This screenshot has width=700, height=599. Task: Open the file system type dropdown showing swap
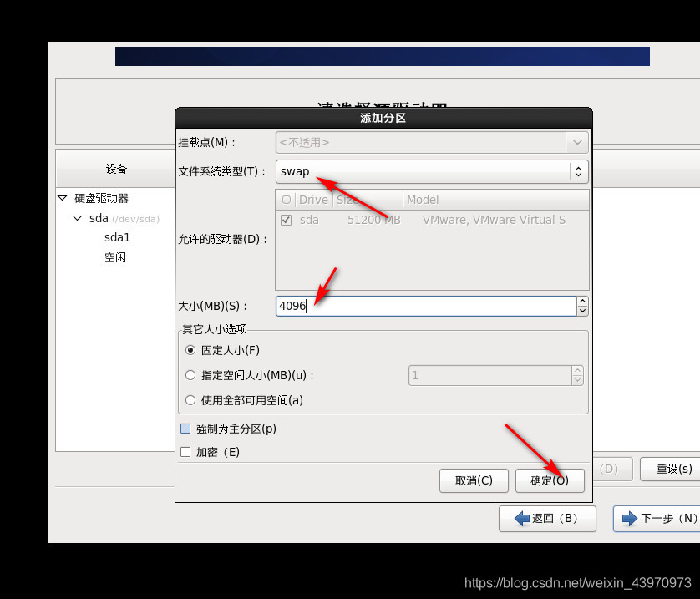pos(432,171)
